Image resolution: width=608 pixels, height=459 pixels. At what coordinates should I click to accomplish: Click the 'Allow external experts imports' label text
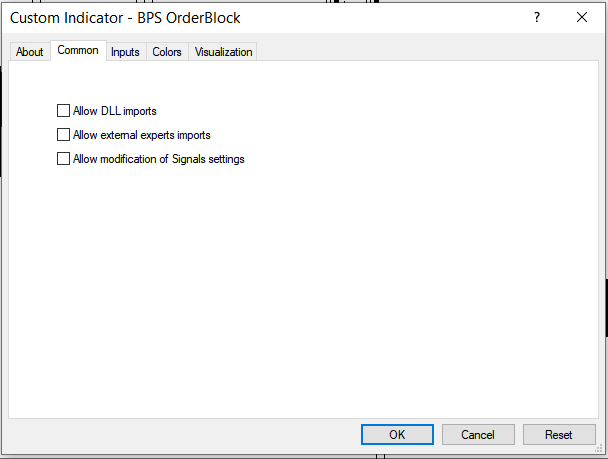[x=142, y=135]
